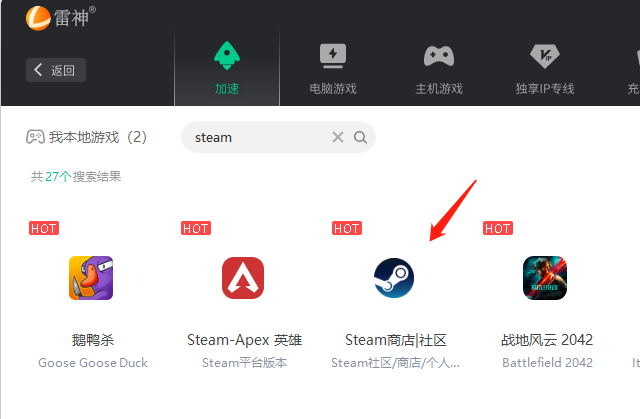Select the 加速 rocket tab
Viewport: 640px width, 419px height.
(227, 68)
